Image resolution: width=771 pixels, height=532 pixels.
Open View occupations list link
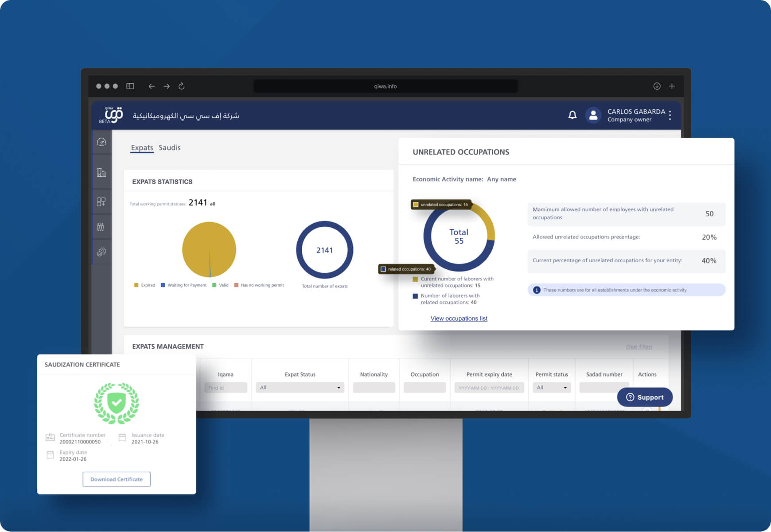[x=459, y=318]
